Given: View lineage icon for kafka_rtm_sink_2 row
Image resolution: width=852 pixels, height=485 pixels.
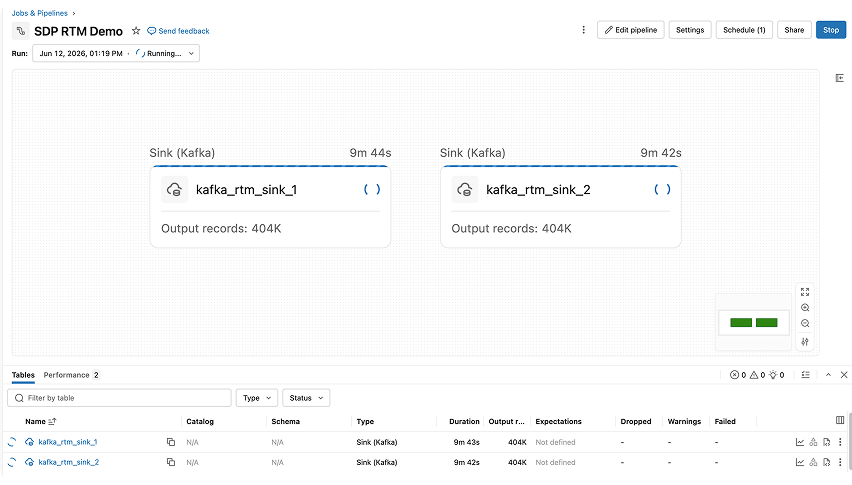Looking at the screenshot, I should pos(813,462).
